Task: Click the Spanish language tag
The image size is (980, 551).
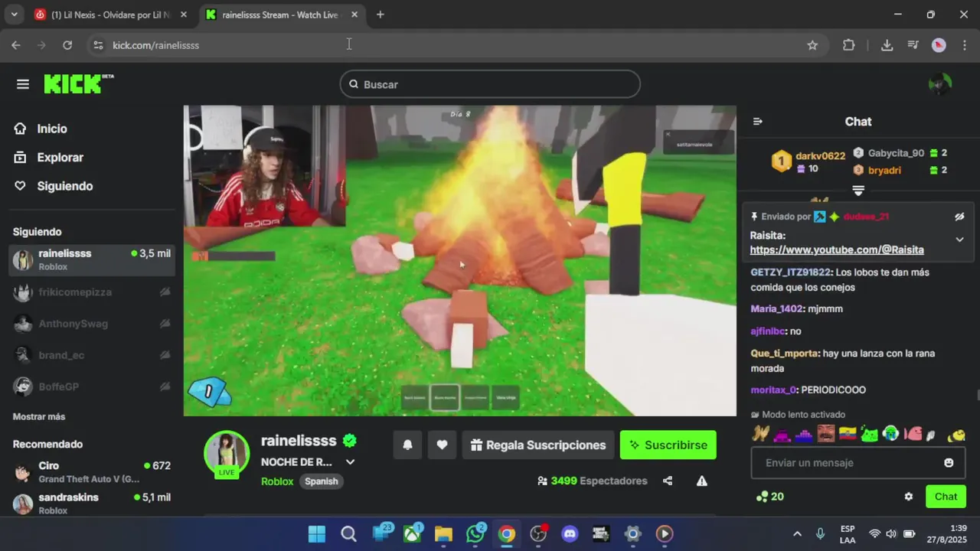Action: click(322, 481)
